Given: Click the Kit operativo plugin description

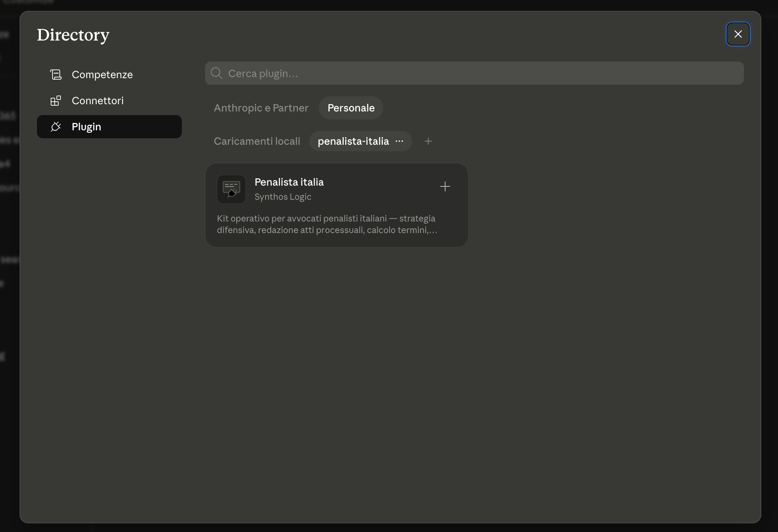Looking at the screenshot, I should pyautogui.click(x=327, y=224).
